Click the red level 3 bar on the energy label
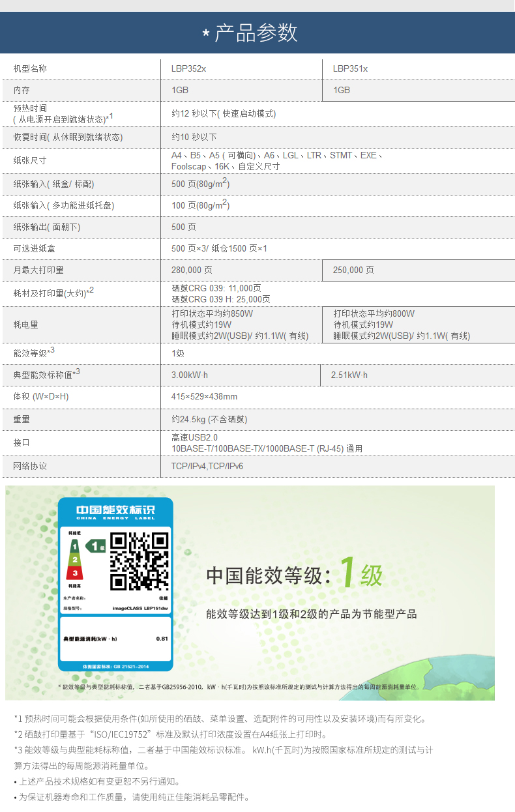The height and width of the screenshot is (812, 515). (76, 573)
